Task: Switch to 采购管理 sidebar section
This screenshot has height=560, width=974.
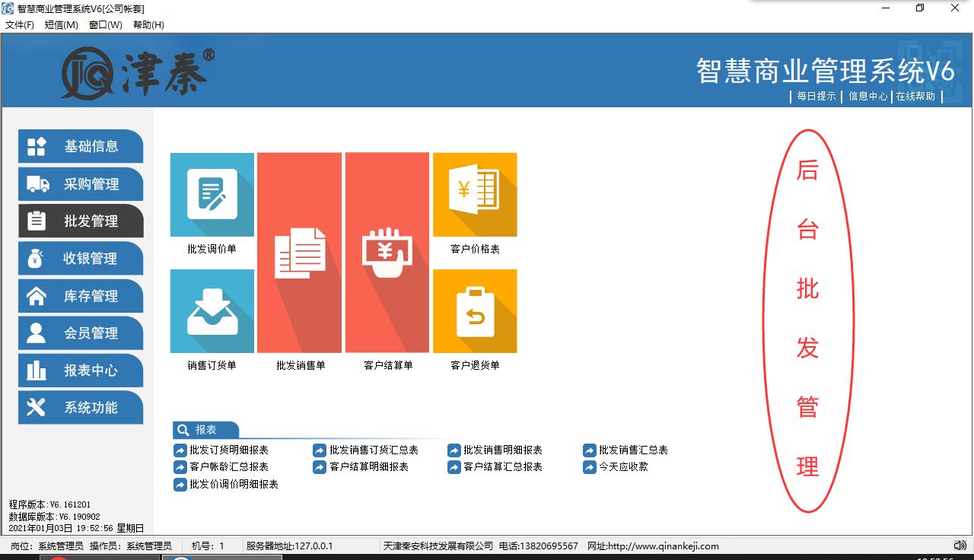Action: [81, 184]
